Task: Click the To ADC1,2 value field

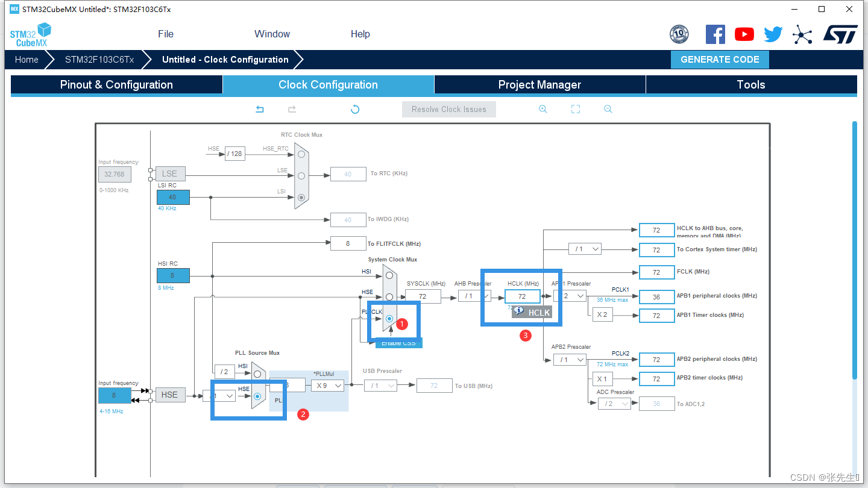Action: (656, 404)
